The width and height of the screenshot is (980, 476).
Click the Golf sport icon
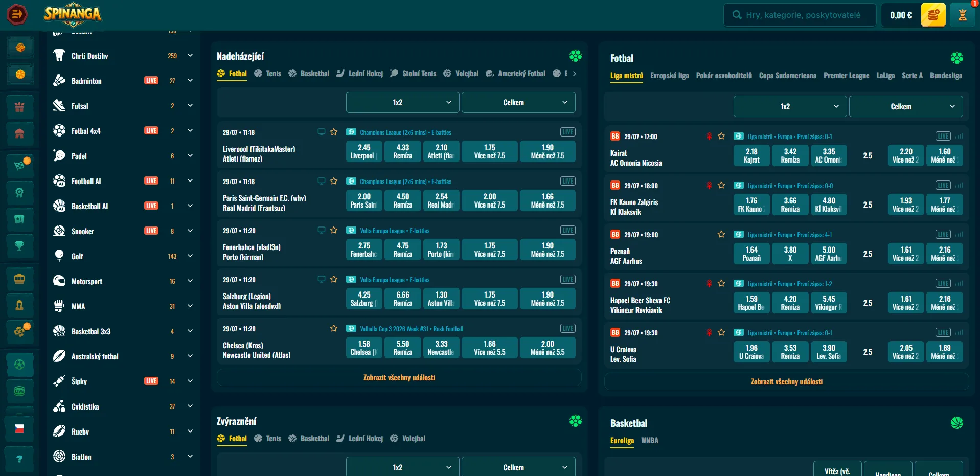click(59, 256)
